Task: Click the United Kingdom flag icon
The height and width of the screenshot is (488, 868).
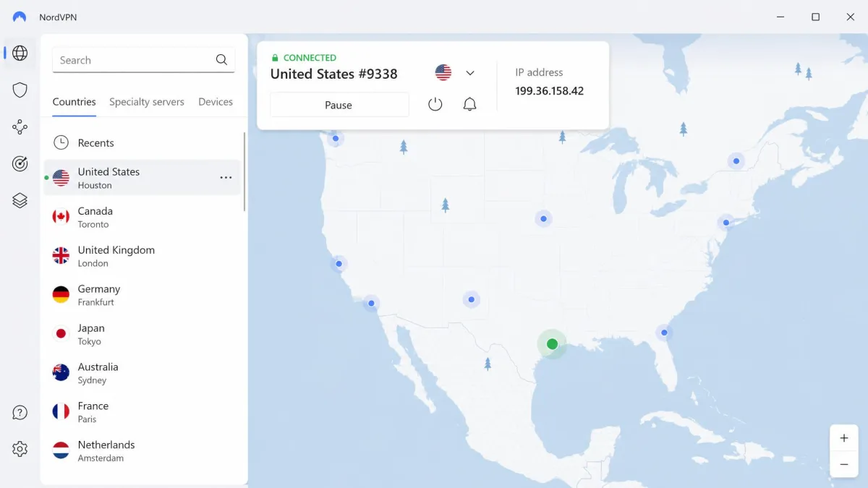Action: (x=61, y=255)
